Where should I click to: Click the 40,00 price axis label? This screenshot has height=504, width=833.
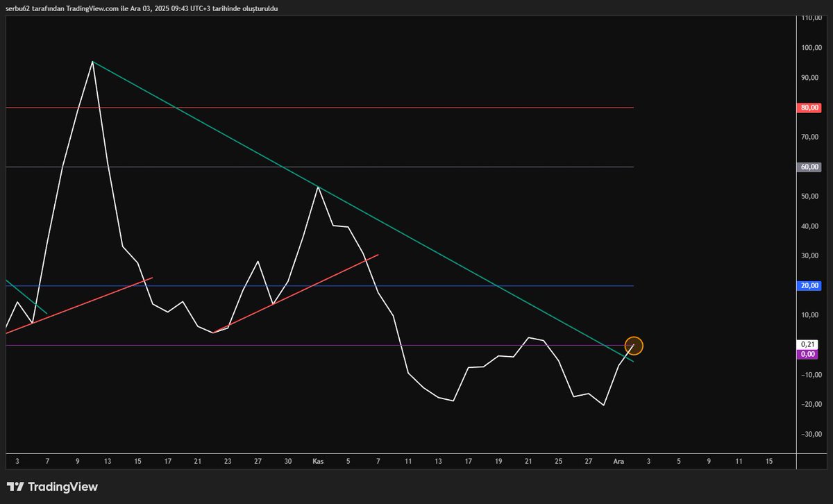[x=810, y=226]
